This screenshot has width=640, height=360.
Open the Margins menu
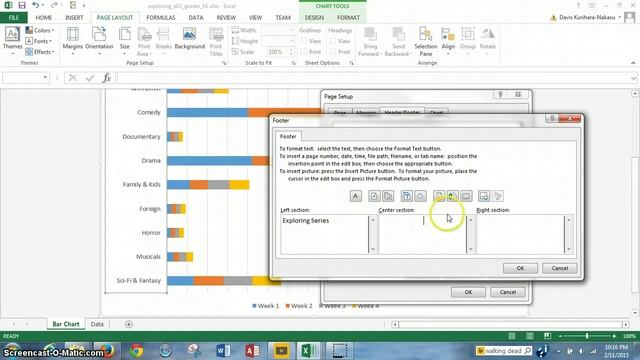pos(73,41)
